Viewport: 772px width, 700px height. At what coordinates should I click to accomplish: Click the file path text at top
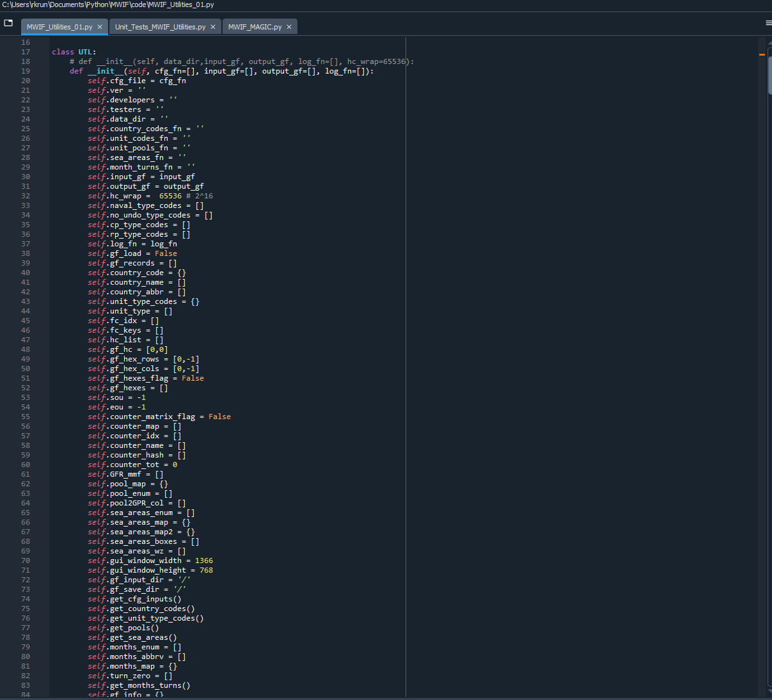108,4
